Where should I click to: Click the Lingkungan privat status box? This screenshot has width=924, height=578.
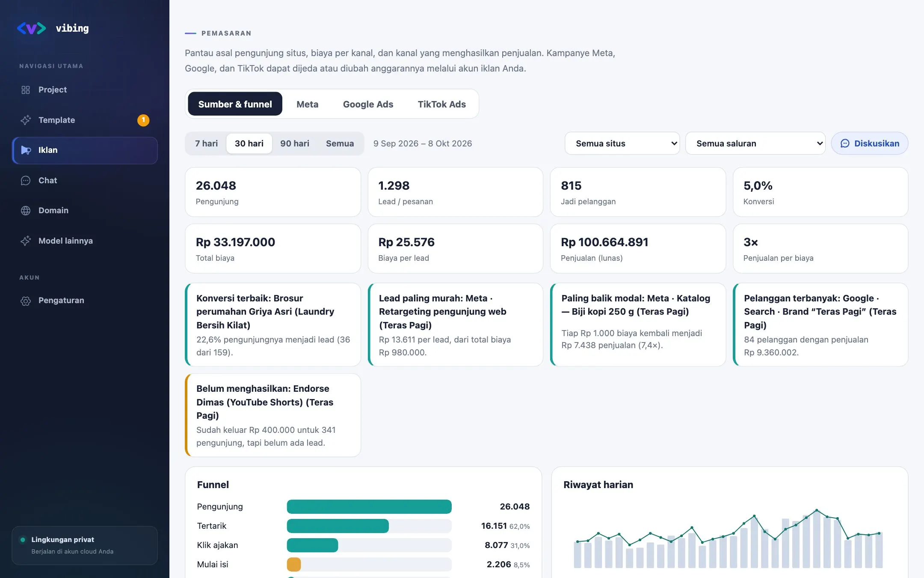[x=85, y=545]
